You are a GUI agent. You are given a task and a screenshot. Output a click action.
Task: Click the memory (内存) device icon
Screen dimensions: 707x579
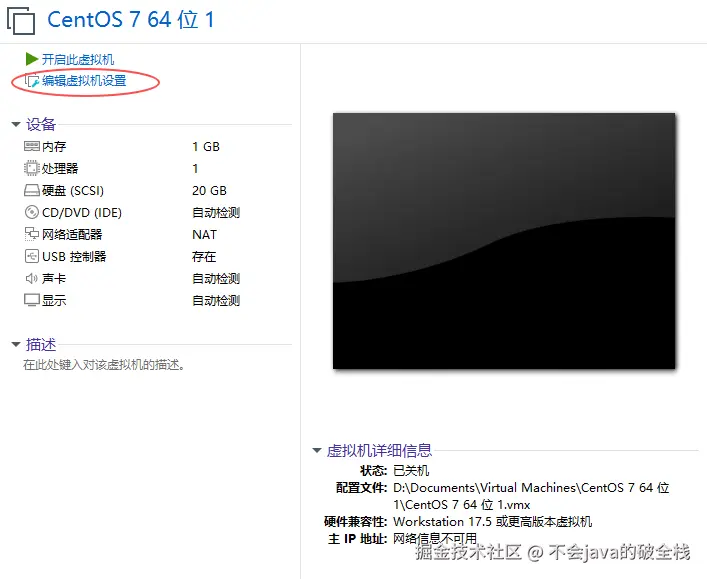click(32, 146)
